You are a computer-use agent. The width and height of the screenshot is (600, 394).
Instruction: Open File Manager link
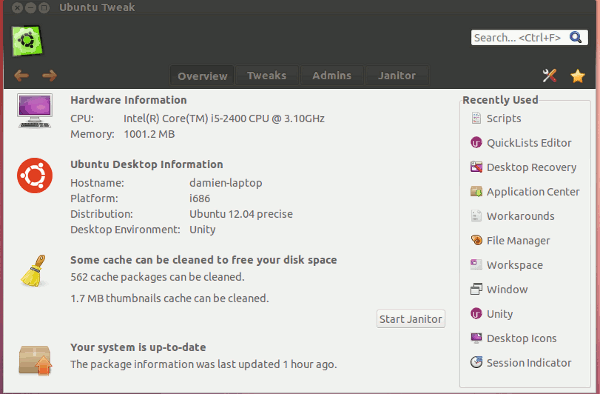[518, 241]
